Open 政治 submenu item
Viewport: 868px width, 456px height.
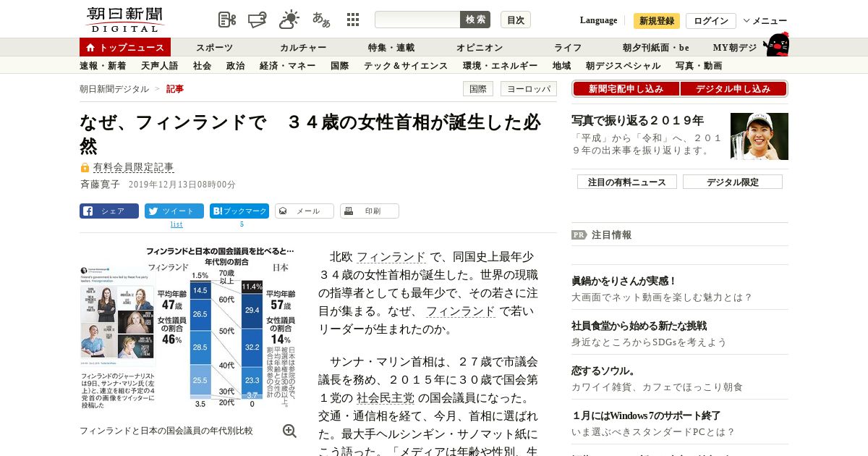click(x=235, y=66)
